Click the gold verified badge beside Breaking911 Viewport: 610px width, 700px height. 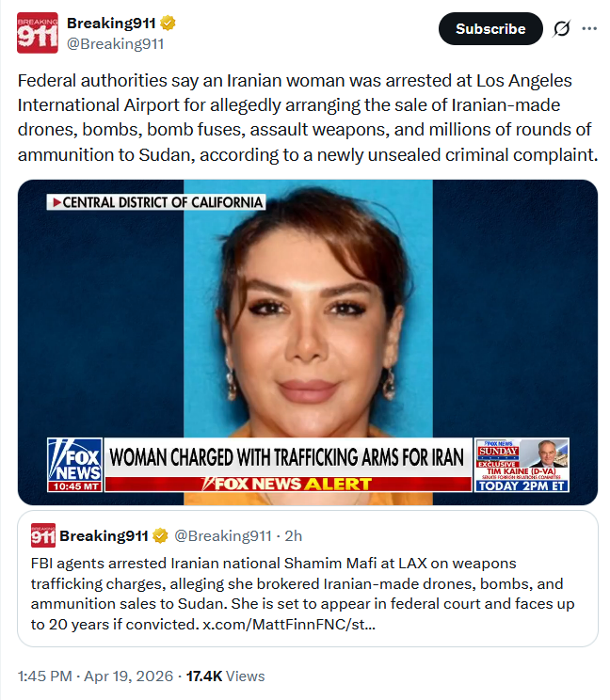click(x=168, y=23)
